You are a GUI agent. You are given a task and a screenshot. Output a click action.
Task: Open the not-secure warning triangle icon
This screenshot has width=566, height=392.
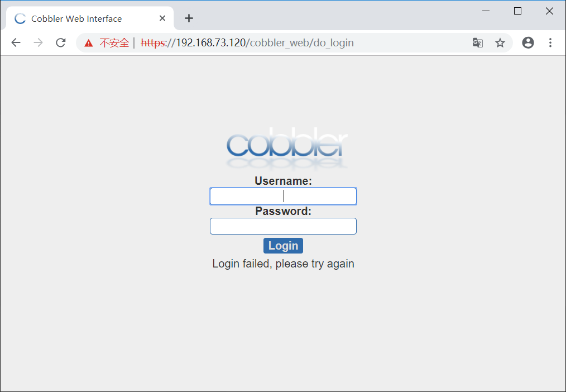(x=88, y=44)
